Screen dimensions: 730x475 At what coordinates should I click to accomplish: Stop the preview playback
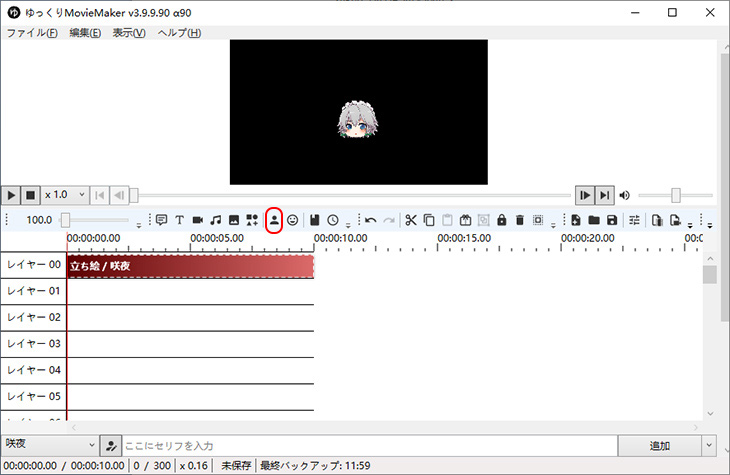click(x=30, y=195)
